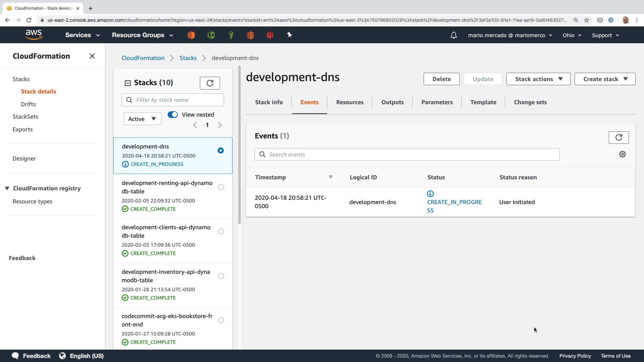
Task: Open events table settings gear
Action: [x=622, y=154]
